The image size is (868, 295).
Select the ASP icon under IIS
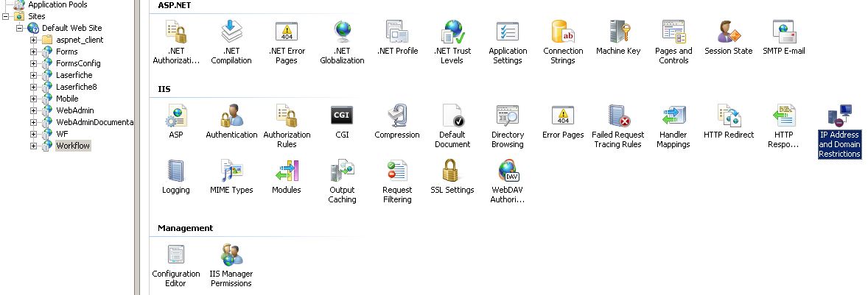(176, 122)
